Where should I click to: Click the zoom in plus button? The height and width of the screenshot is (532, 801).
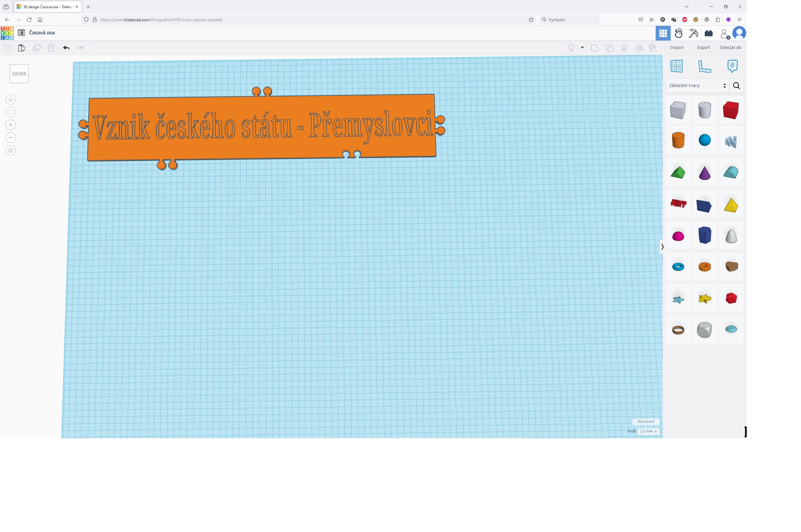coord(11,125)
